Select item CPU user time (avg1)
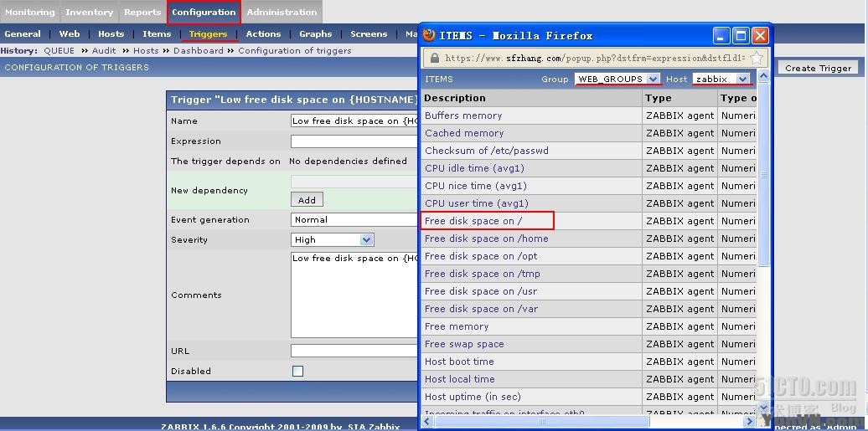868x431 pixels. tap(477, 203)
